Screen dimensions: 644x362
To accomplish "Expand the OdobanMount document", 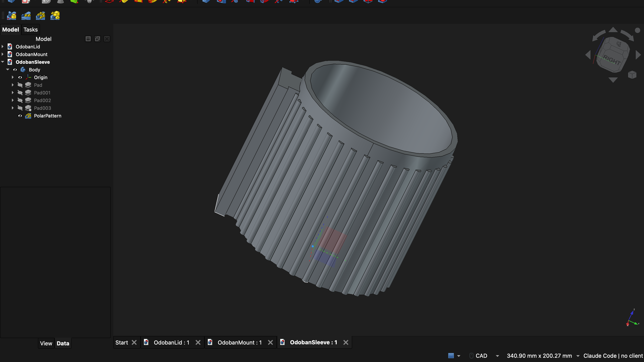I will [3, 54].
